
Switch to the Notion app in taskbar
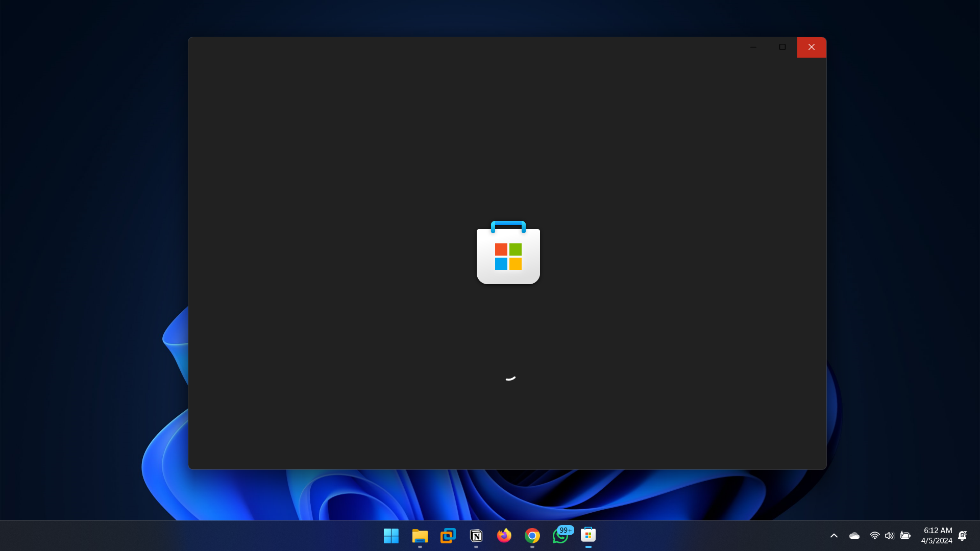pyautogui.click(x=476, y=536)
